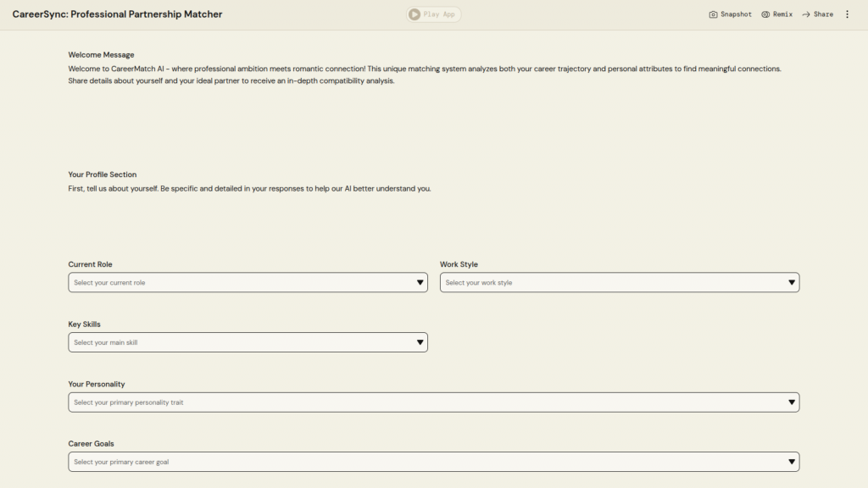Click the Share text label
Screen dimensions: 868x488
[823, 14]
